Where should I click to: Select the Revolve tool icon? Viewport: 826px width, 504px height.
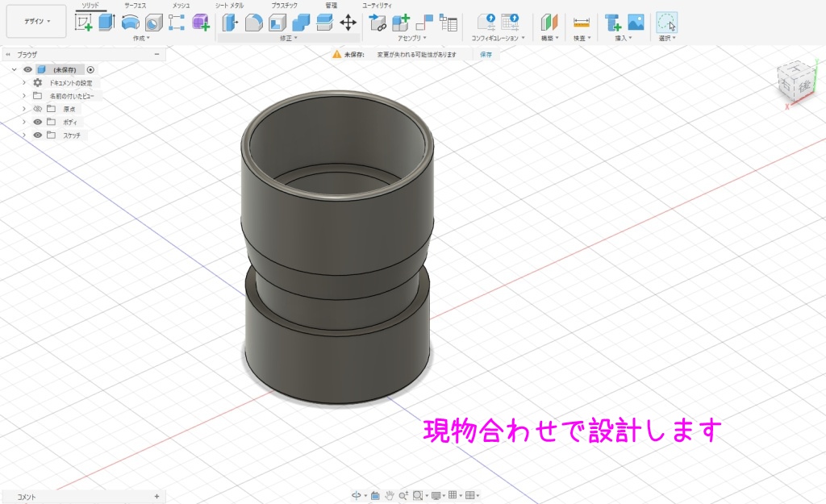pos(130,23)
